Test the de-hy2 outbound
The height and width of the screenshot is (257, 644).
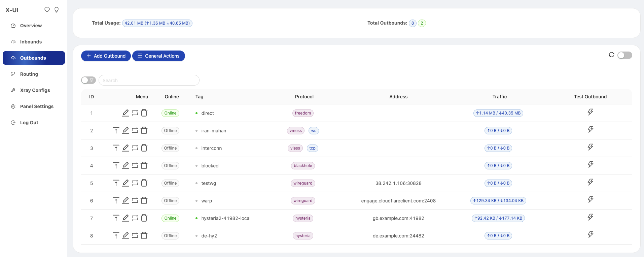591,235
